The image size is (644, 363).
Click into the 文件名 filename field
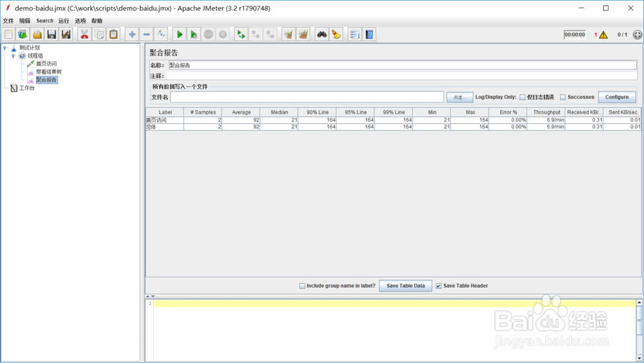[x=307, y=97]
